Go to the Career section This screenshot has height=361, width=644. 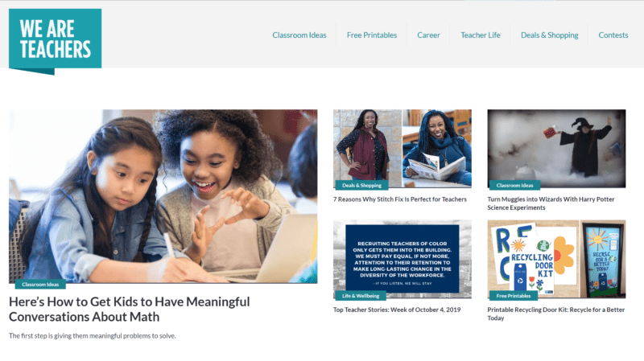pos(428,35)
